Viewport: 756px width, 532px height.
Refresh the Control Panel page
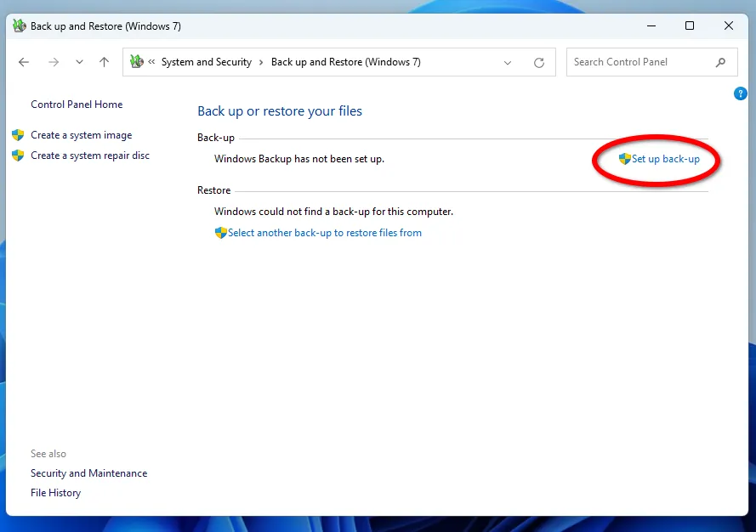(539, 61)
